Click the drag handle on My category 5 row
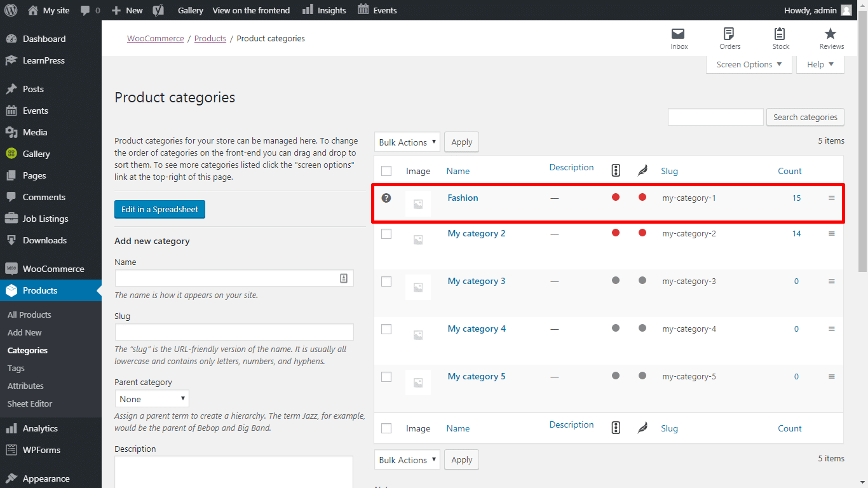 [831, 377]
